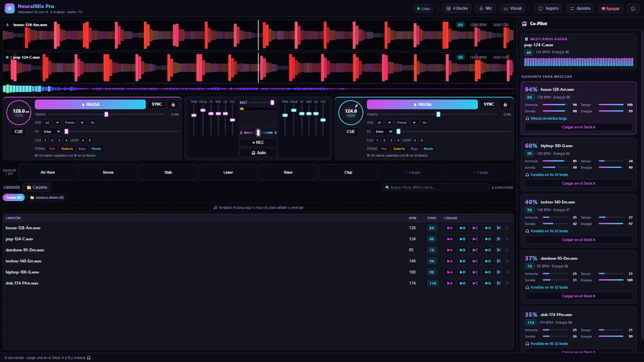
Task: Remove dnb-174-F#m.wav with its X icon
Action: coord(507,283)
